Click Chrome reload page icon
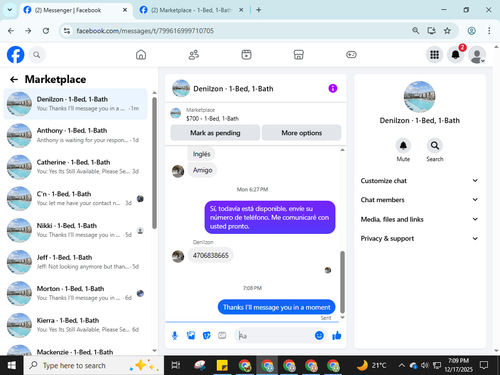The height and width of the screenshot is (375, 500). click(x=46, y=31)
